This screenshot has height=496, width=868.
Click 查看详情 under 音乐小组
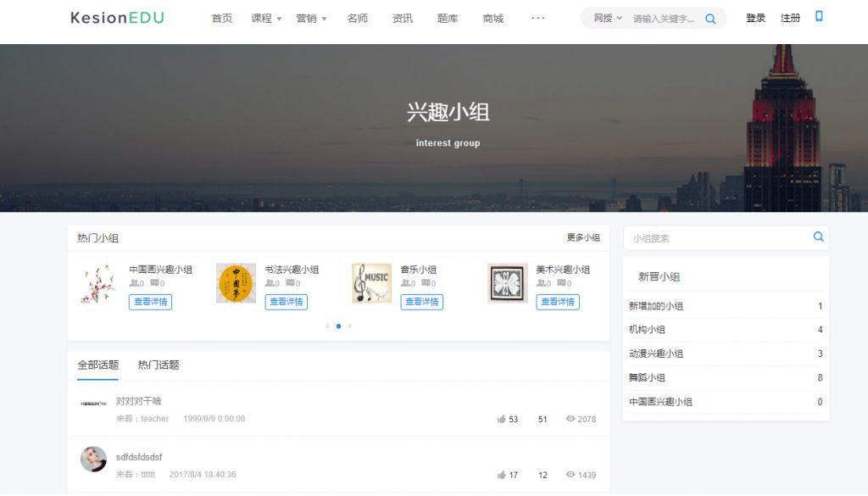(x=421, y=302)
